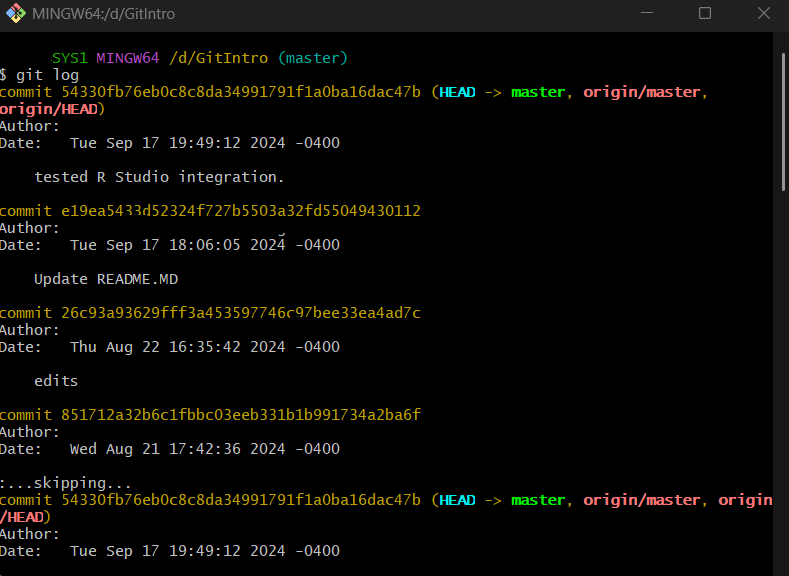Click 'Author:' label under commit e19ea5433d
This screenshot has width=789, height=576.
30,228
